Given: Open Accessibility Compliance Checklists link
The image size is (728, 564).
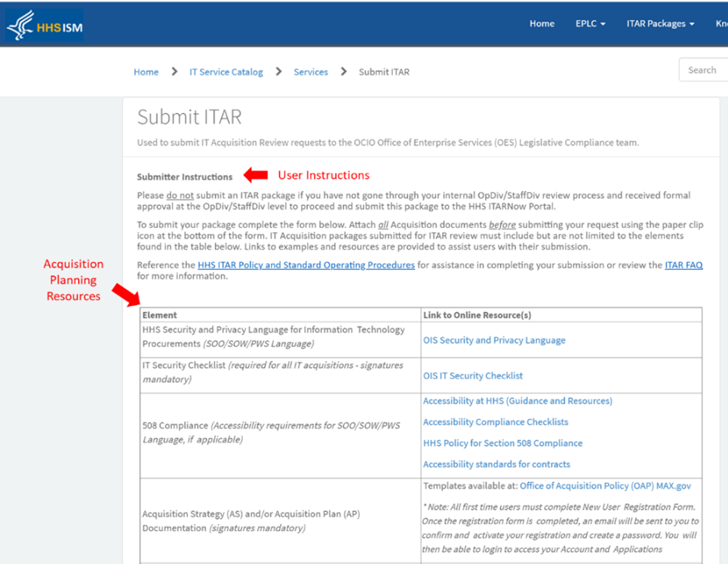Looking at the screenshot, I should (x=495, y=422).
